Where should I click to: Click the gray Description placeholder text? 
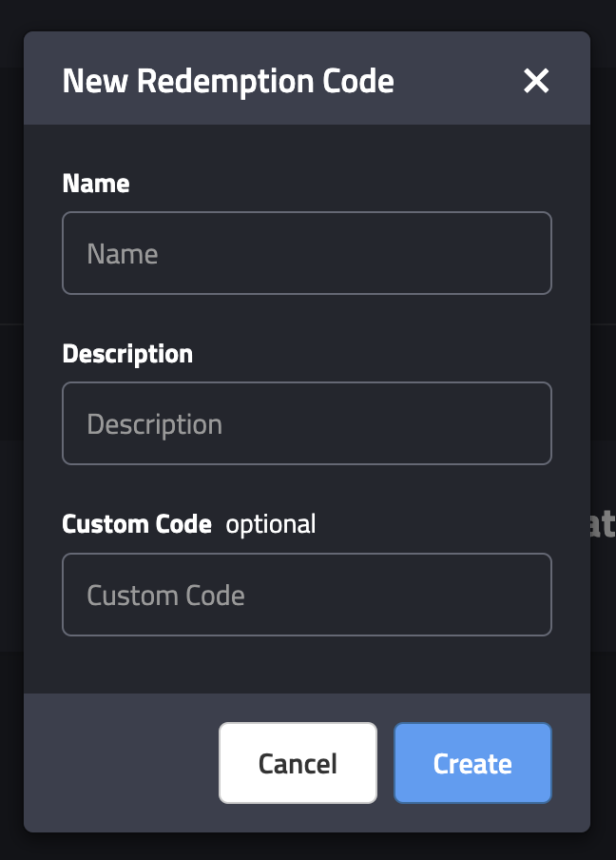point(155,425)
